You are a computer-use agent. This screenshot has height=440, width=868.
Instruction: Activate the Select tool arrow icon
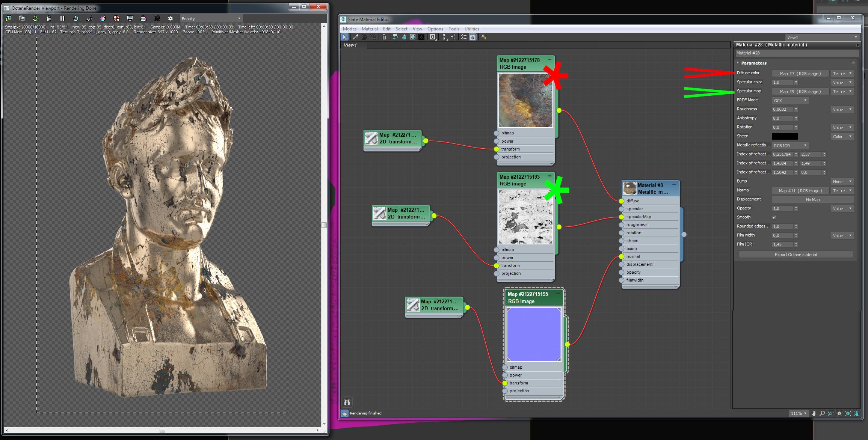(345, 37)
